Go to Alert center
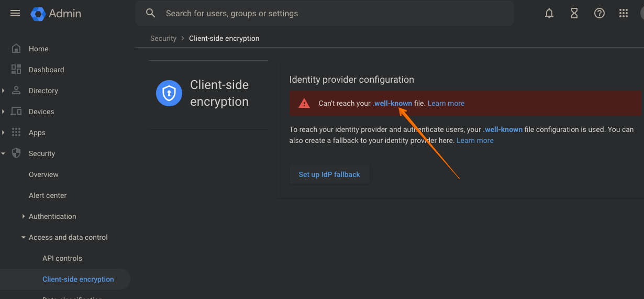Screen dimensions: 644x299 (x=48, y=195)
